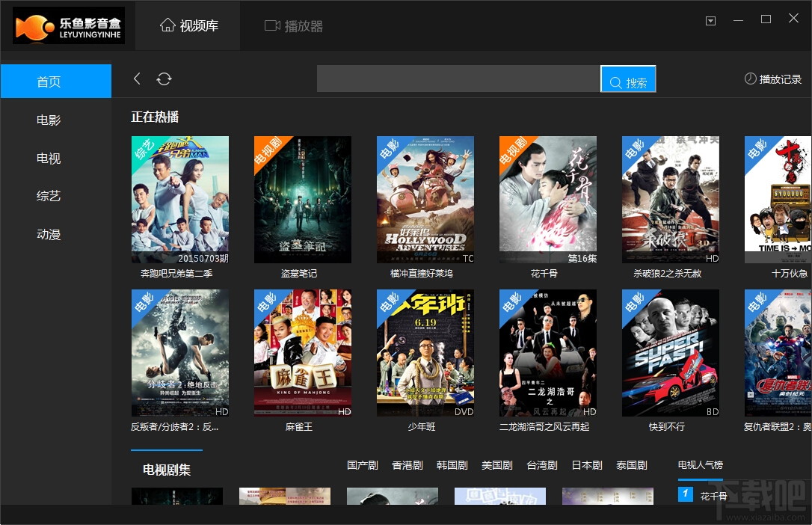Open 播放记录 playback history
Screen dimensions: 812x525
(772, 79)
